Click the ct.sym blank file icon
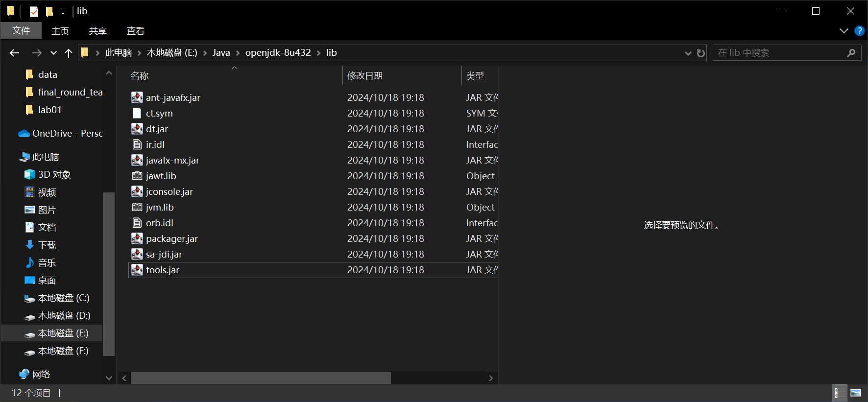The width and height of the screenshot is (868, 402). coord(137,113)
